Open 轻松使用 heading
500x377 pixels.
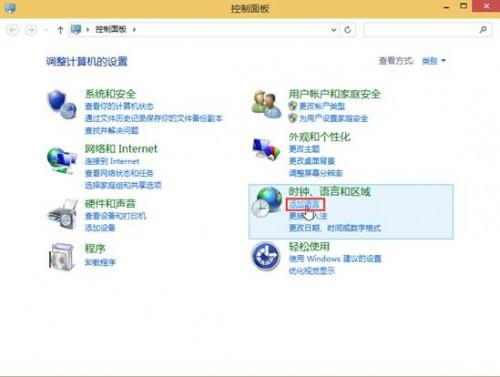pos(309,247)
